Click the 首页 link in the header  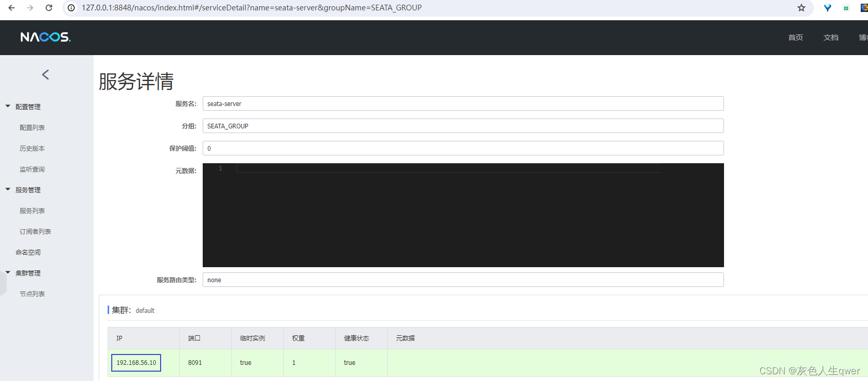pyautogui.click(x=796, y=37)
